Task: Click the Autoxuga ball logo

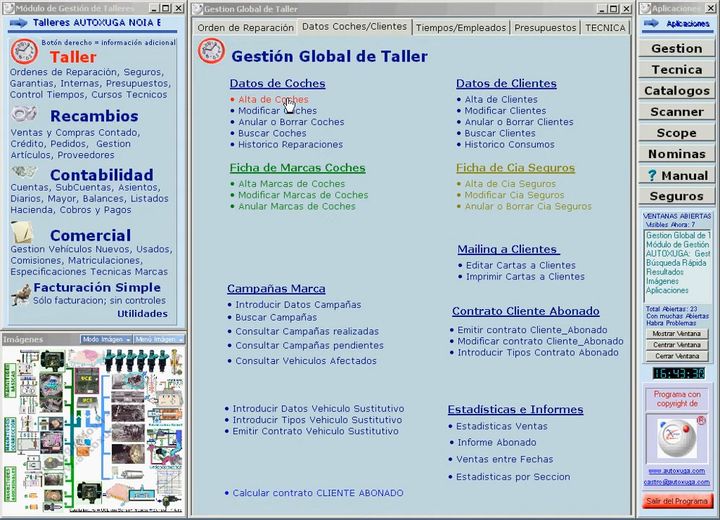Action: click(677, 438)
